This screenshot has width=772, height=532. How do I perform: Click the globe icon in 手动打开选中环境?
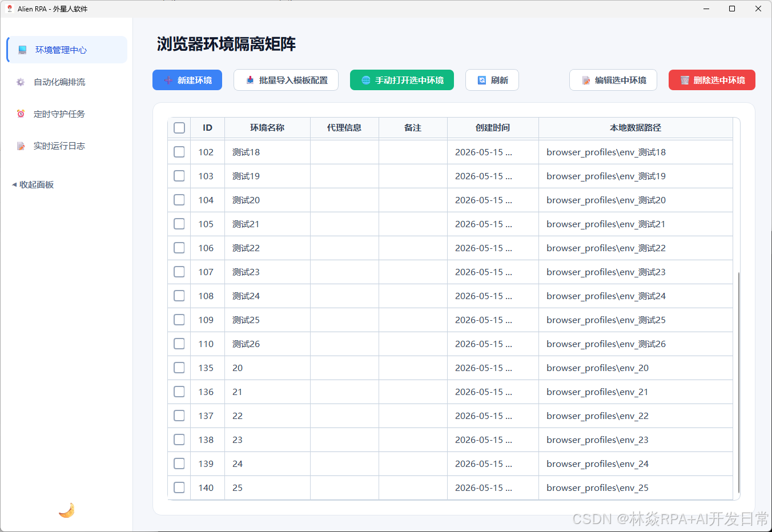pyautogui.click(x=366, y=80)
